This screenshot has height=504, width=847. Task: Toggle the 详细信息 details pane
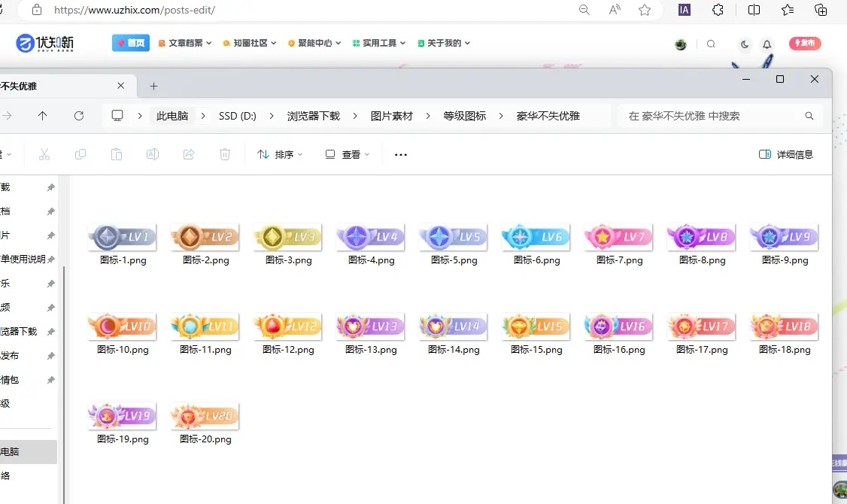[x=785, y=154]
